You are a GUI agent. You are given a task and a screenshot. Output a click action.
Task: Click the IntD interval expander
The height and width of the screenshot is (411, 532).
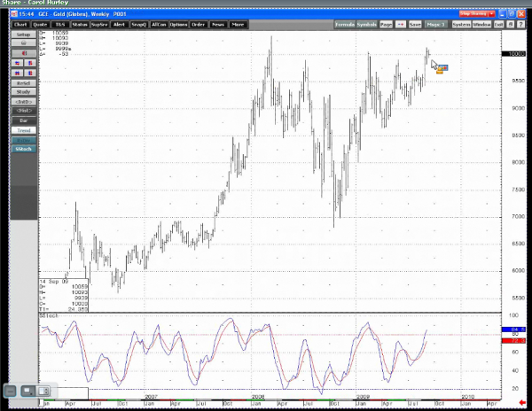pyautogui.click(x=24, y=101)
